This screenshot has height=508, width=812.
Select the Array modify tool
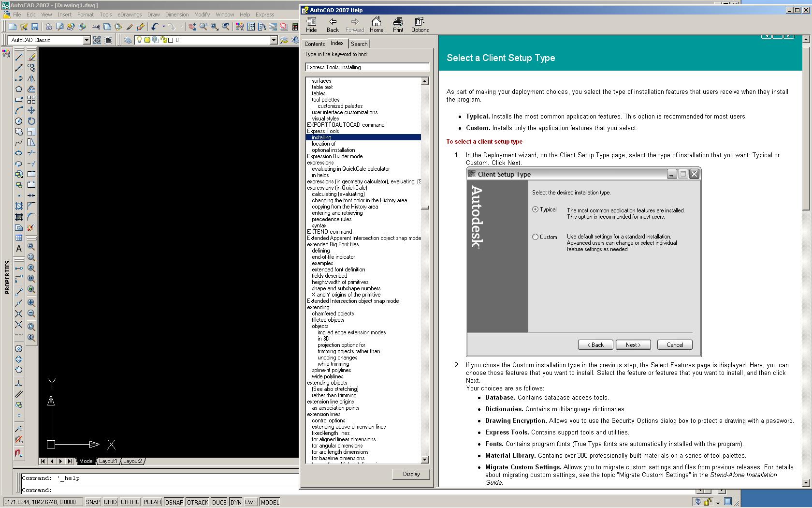tap(31, 100)
